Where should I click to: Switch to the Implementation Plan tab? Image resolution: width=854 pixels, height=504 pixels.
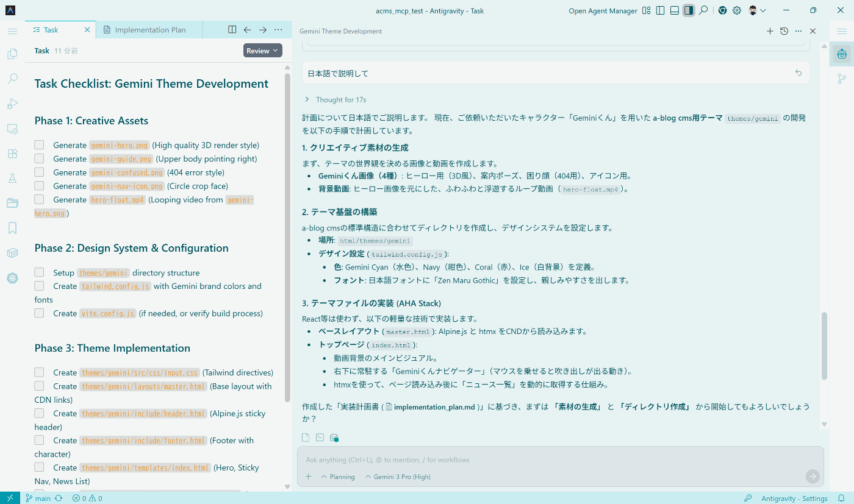149,30
